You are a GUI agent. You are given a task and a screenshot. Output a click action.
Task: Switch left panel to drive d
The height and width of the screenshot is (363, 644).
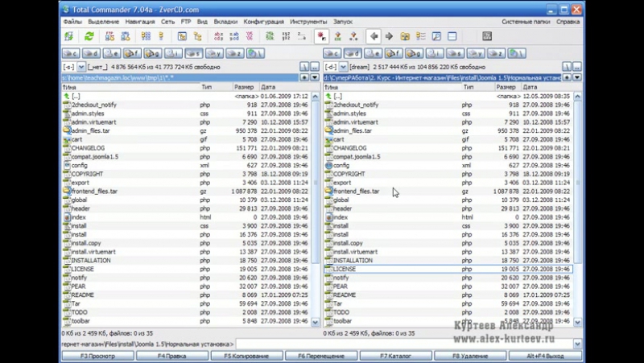click(x=91, y=53)
